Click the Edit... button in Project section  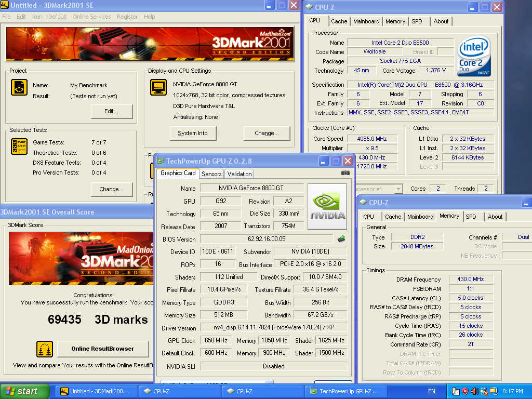pyautogui.click(x=112, y=111)
